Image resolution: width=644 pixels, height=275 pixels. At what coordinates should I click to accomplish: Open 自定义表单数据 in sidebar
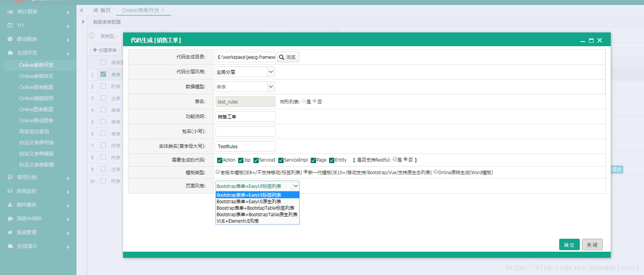coord(37,165)
